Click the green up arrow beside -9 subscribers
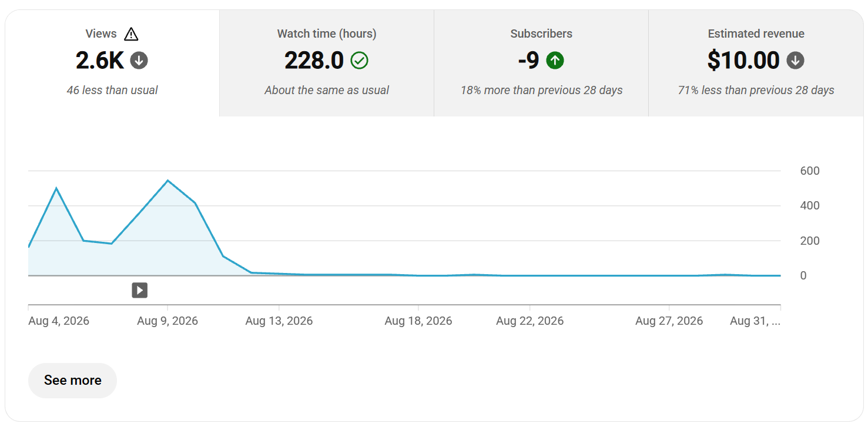The height and width of the screenshot is (433, 868). pyautogui.click(x=555, y=60)
